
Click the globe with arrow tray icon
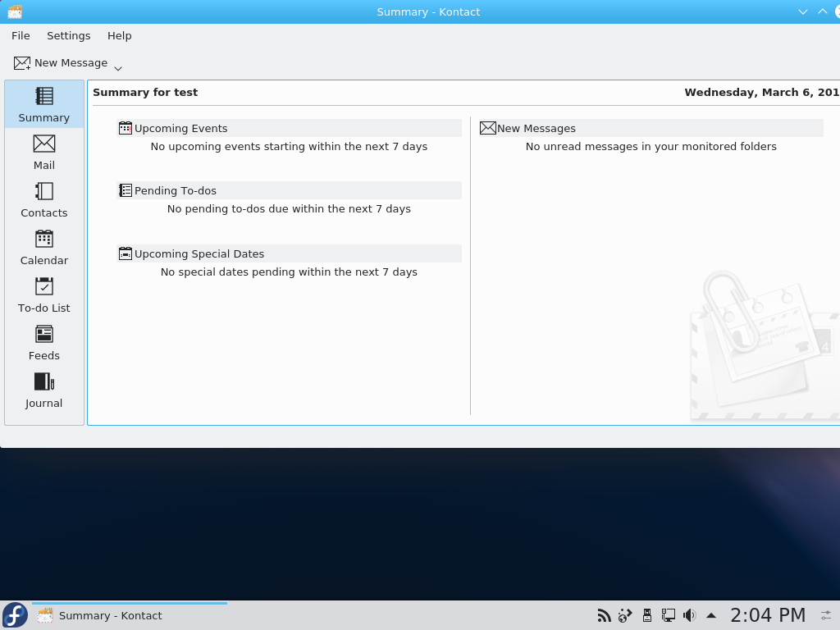pyautogui.click(x=625, y=615)
